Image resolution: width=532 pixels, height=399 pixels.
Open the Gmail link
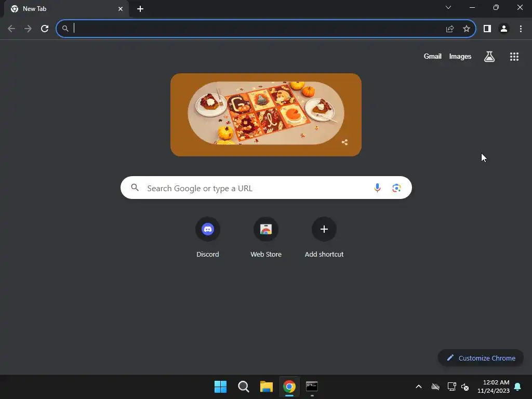click(433, 56)
